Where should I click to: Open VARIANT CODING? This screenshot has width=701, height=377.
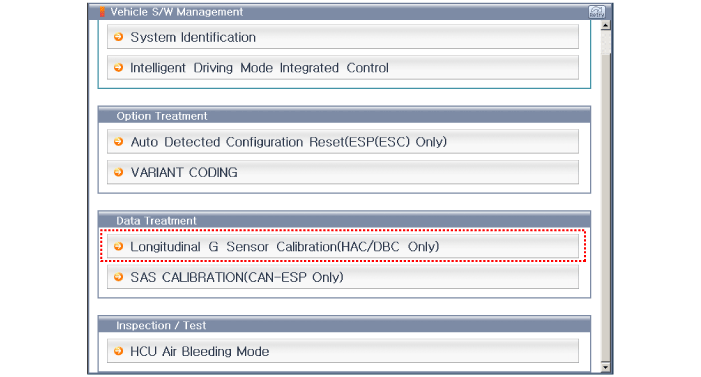343,172
